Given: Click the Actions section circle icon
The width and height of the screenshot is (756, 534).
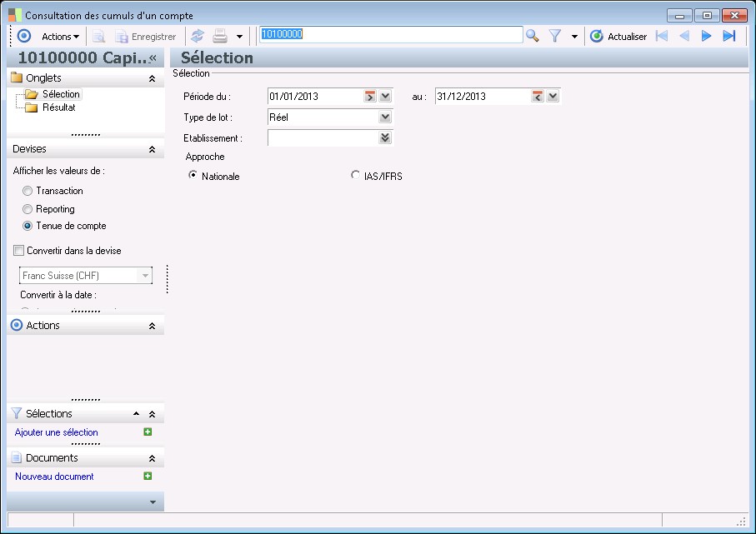Looking at the screenshot, I should pos(17,326).
